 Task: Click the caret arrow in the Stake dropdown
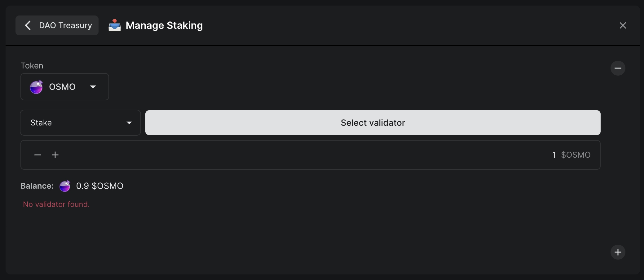click(129, 123)
